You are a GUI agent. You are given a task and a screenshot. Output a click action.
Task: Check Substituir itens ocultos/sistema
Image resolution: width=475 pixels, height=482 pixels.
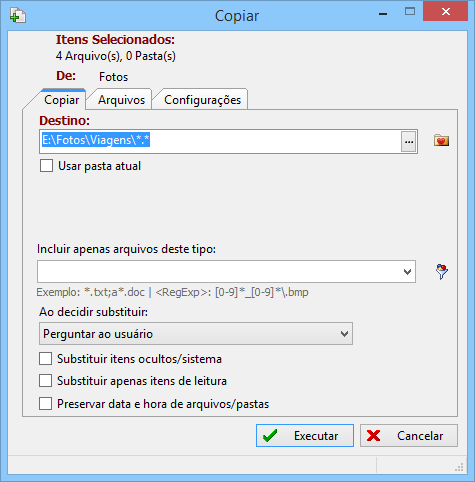click(x=45, y=359)
